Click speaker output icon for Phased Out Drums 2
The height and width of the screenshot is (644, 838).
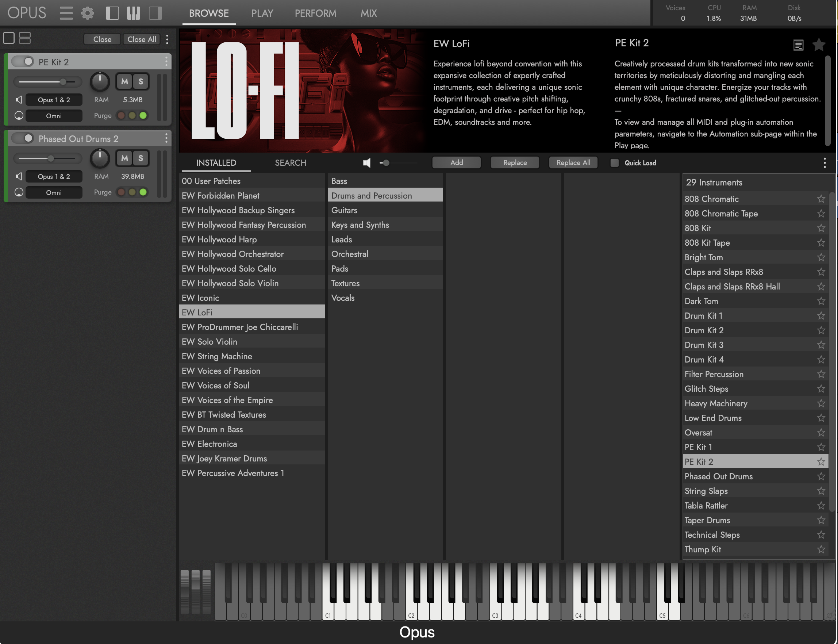coord(18,176)
